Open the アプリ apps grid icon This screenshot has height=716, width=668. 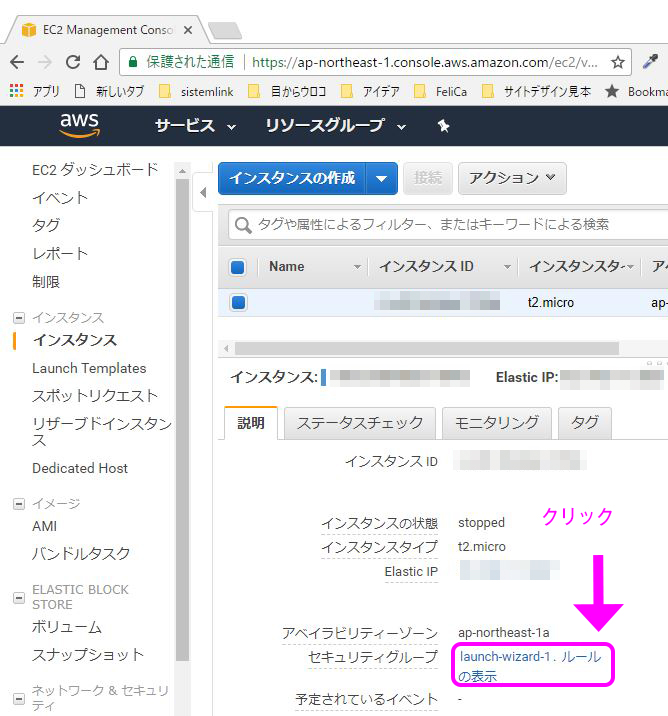(16, 91)
